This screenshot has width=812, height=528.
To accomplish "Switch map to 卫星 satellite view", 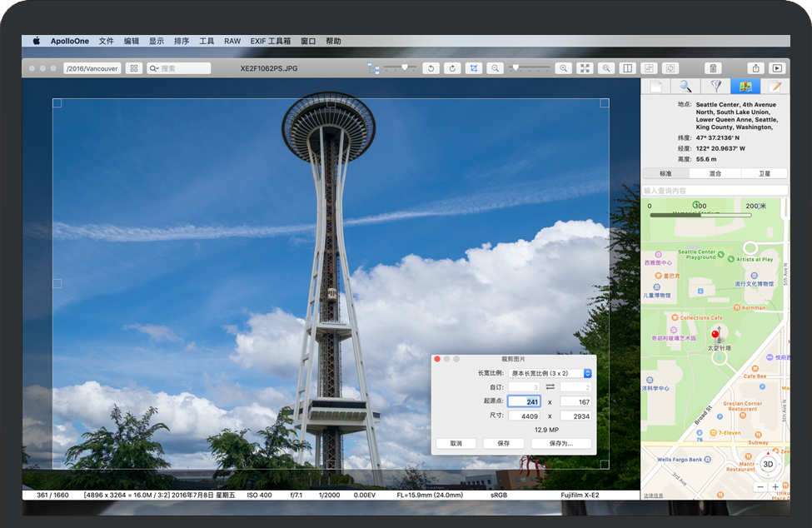I will coord(763,173).
